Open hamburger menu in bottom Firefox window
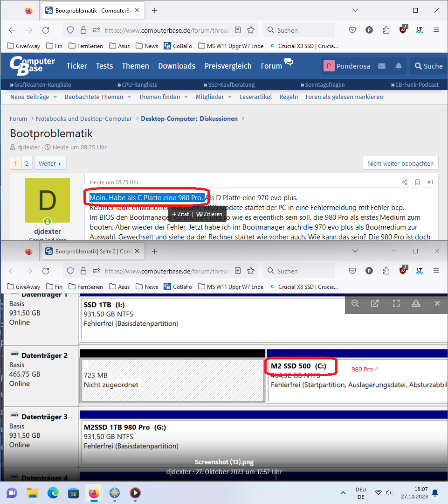The height and width of the screenshot is (504, 448). (436, 271)
